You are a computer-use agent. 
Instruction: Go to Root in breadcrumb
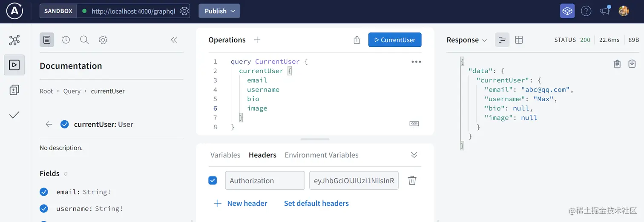click(x=46, y=91)
